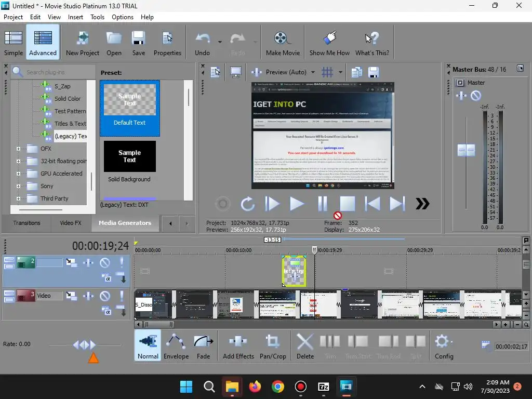This screenshot has width=532, height=399.
Task: Click Add Effects button
Action: (x=238, y=346)
